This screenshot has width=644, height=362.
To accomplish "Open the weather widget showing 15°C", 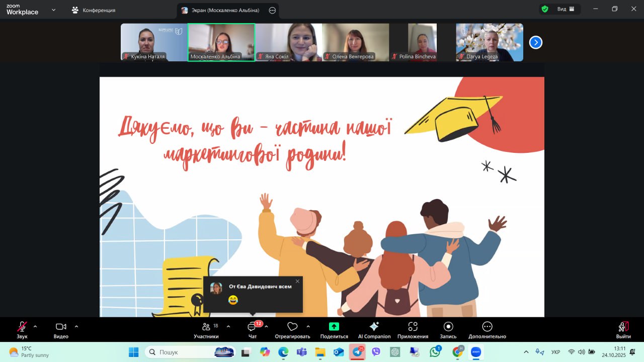I will 29,352.
